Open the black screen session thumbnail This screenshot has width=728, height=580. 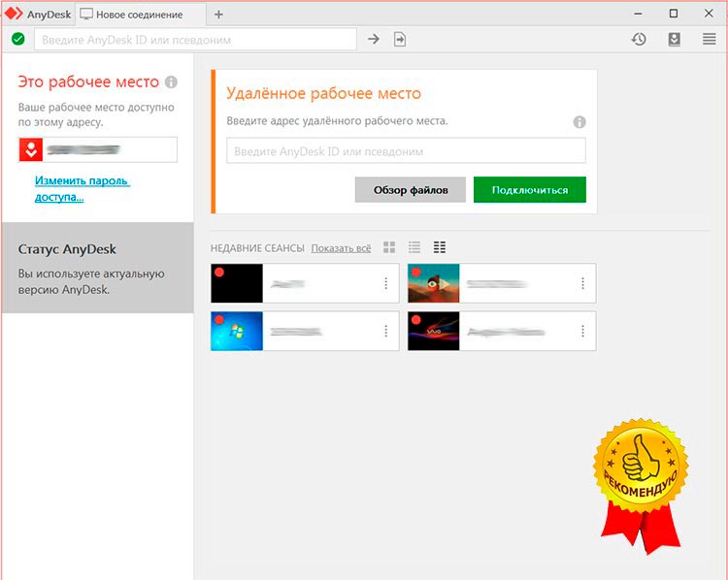click(237, 283)
